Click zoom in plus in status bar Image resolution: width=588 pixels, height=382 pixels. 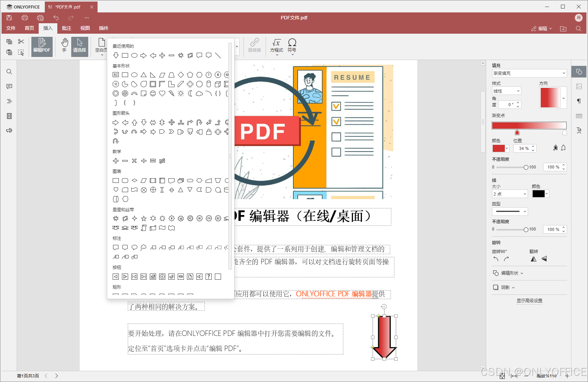click(567, 376)
